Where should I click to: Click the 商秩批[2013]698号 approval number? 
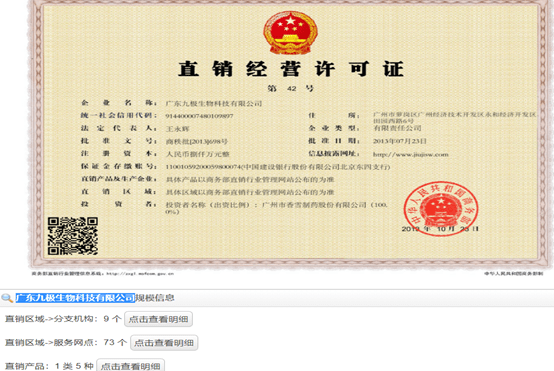(x=197, y=141)
